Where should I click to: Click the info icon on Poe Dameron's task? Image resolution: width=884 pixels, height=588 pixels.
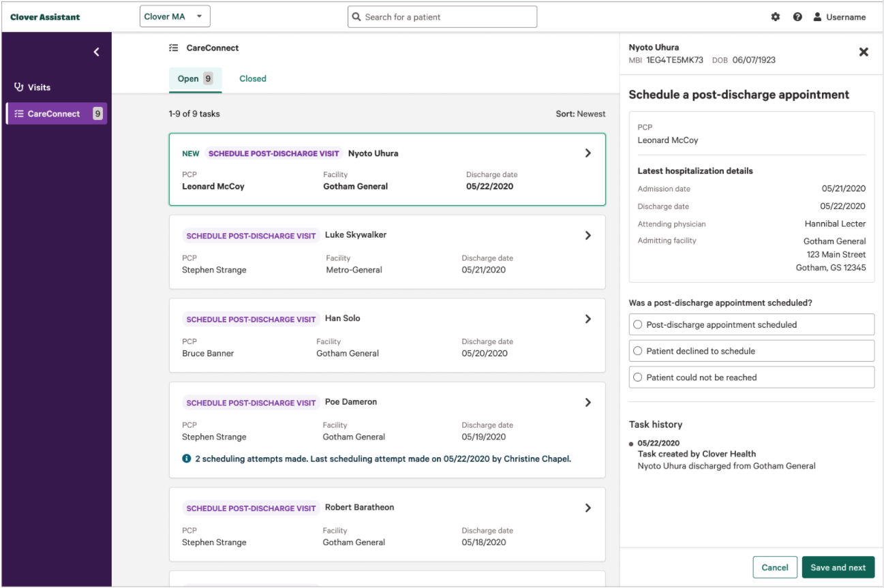pos(187,459)
